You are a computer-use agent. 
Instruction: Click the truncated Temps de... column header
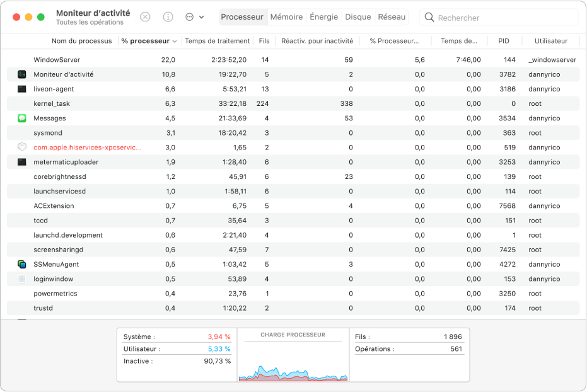(x=459, y=41)
